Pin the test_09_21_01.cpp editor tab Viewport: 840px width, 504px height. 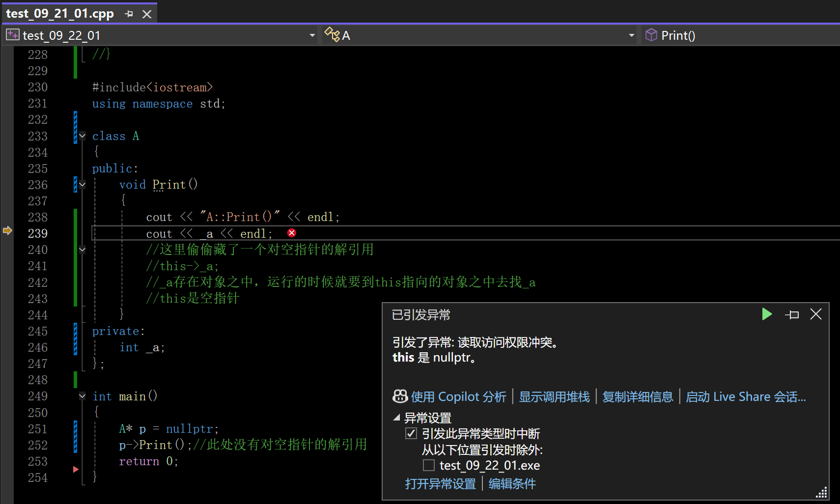coord(129,14)
